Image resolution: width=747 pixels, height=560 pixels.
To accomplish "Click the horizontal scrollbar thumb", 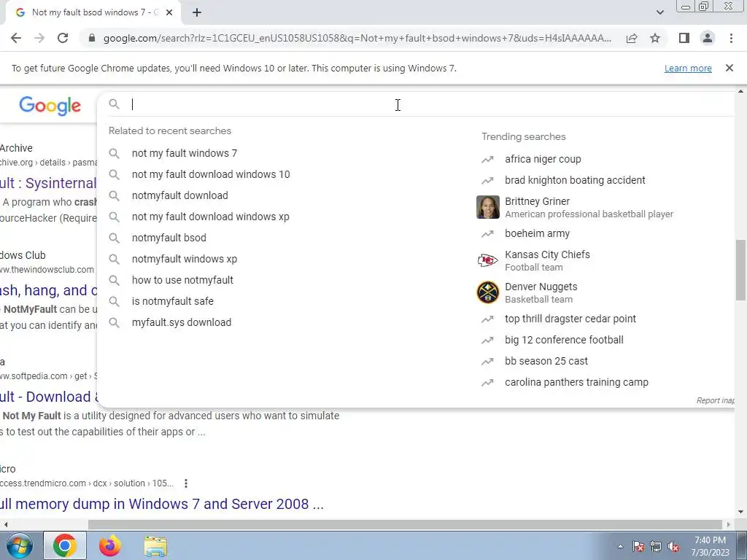I will click(x=405, y=524).
